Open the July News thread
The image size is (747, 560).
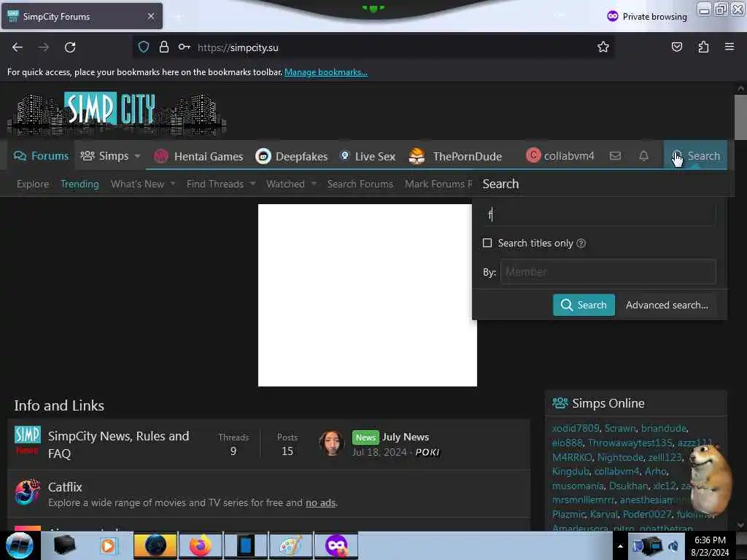tap(406, 437)
